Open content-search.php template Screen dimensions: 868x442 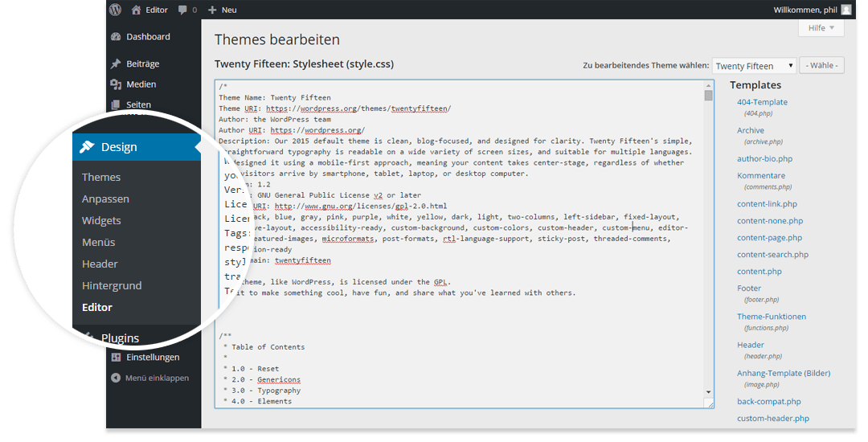tap(772, 255)
